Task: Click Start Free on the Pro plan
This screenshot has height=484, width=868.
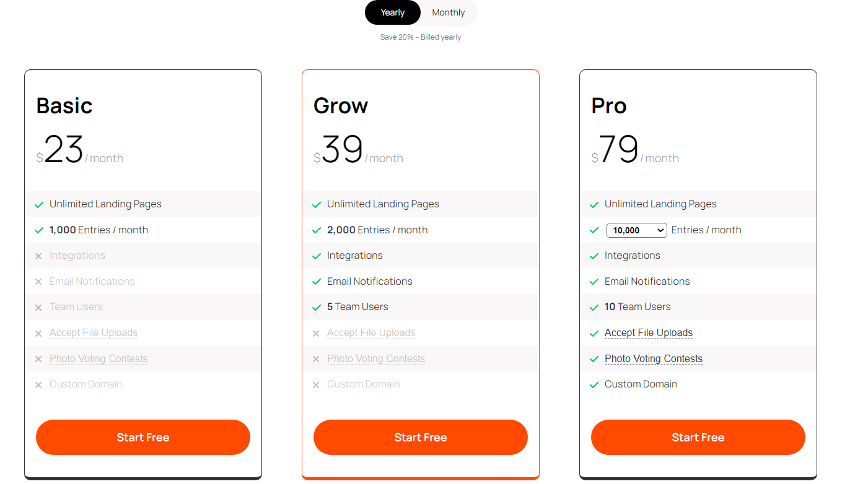Action: click(698, 437)
